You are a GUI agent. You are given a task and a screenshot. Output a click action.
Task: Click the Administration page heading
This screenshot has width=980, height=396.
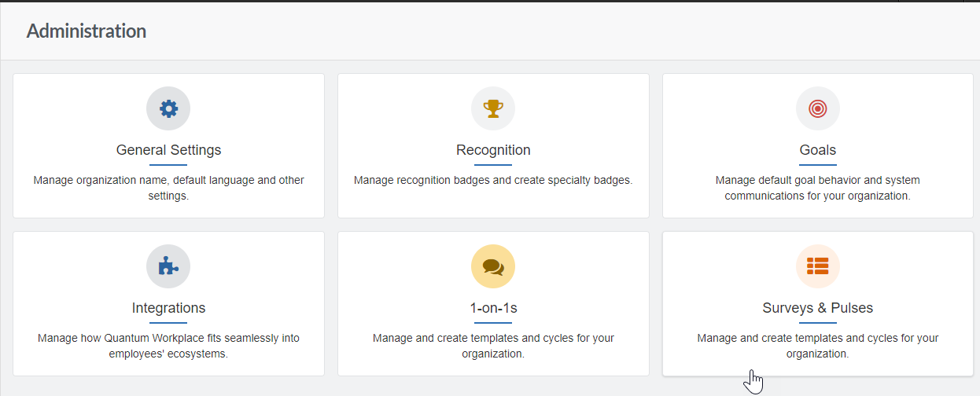[87, 31]
